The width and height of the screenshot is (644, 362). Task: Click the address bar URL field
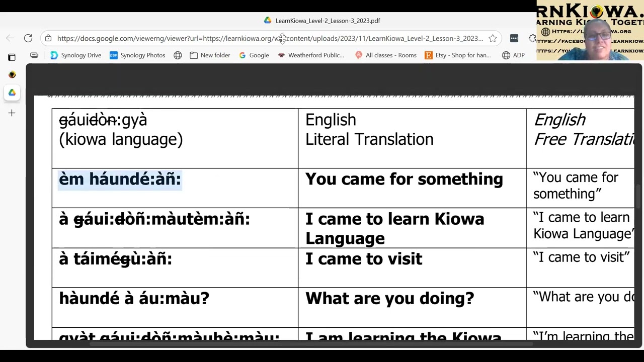coord(270,38)
